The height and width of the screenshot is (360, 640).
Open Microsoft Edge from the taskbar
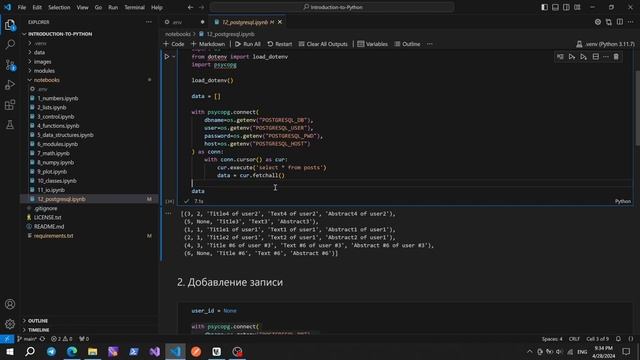coord(72,351)
